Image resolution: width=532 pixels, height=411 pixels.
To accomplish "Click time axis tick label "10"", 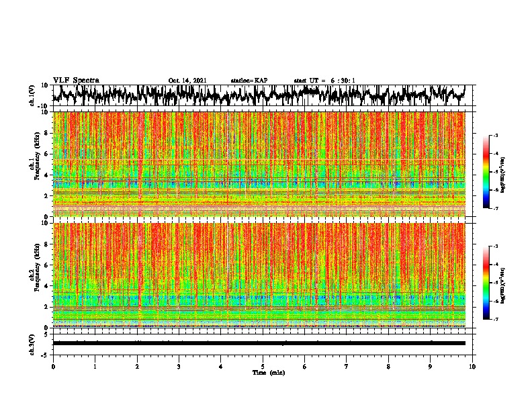I will [x=472, y=367].
